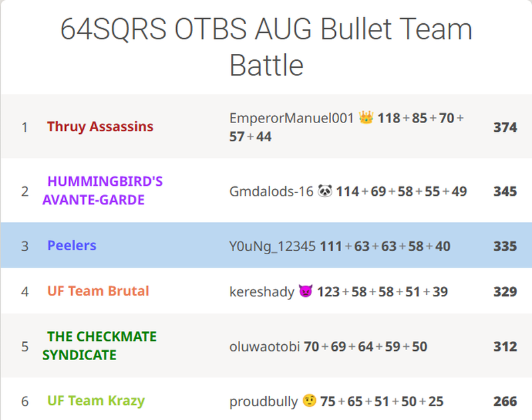Select the Peelers team name
Screen dimensions: 532x420
[72, 246]
